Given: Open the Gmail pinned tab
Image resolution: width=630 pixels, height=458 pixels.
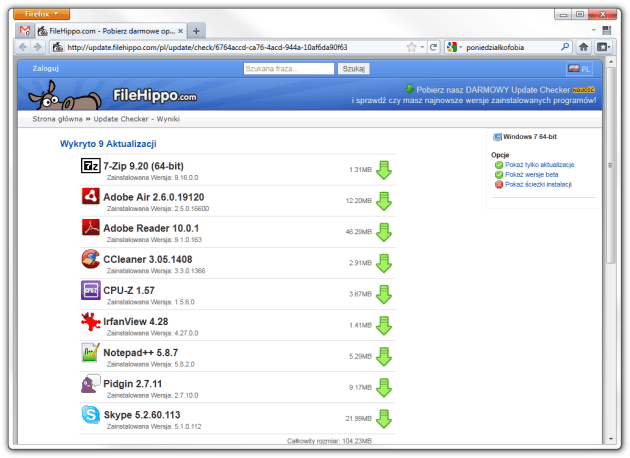Looking at the screenshot, I should click(25, 31).
